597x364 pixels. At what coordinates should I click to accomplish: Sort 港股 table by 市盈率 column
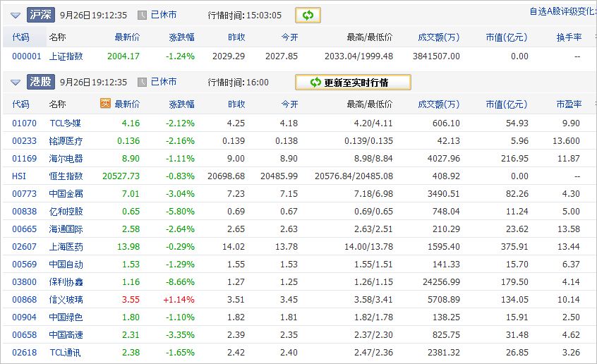click(569, 104)
